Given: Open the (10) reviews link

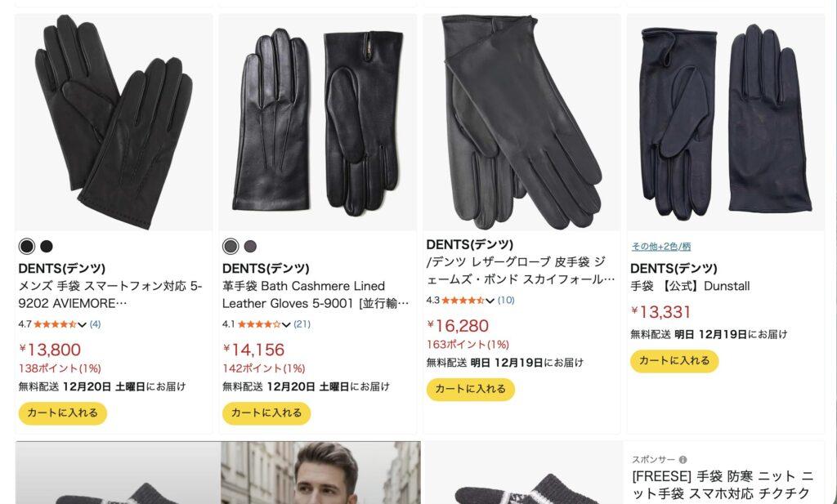Looking at the screenshot, I should [506, 301].
